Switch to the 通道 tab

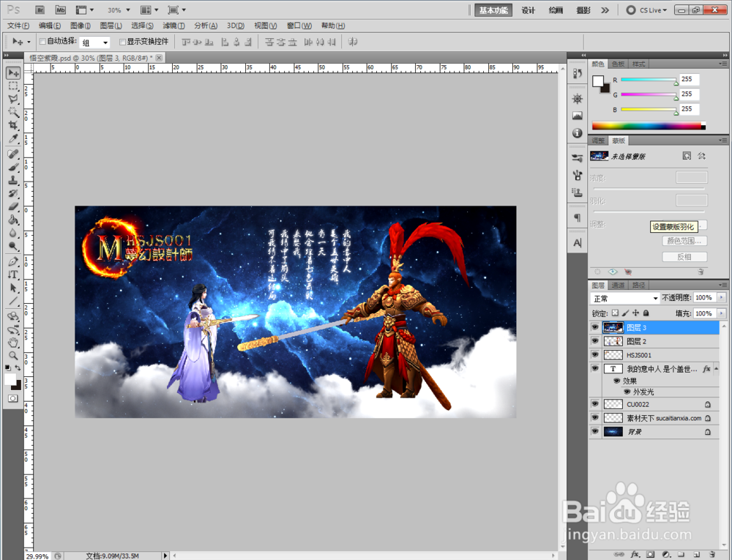(x=618, y=285)
